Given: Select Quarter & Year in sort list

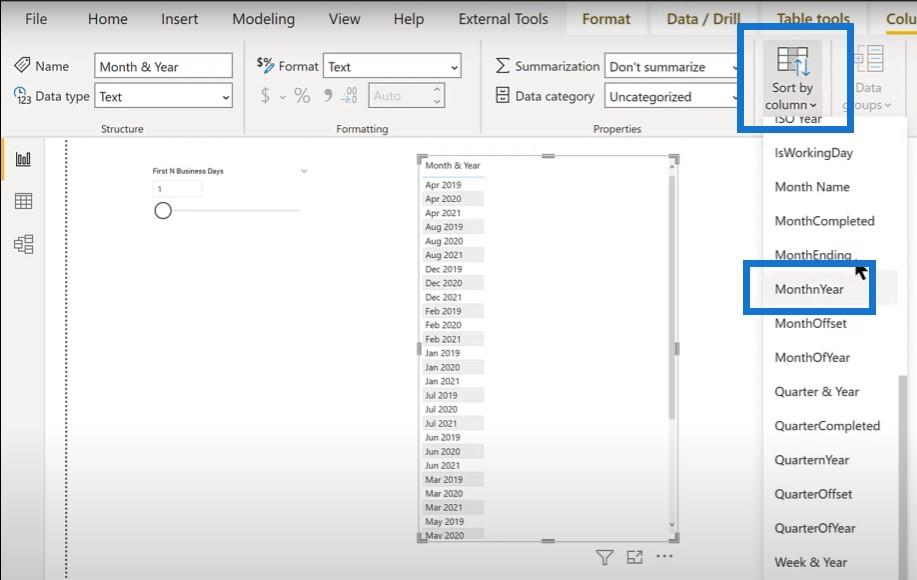Looking at the screenshot, I should pos(816,392).
